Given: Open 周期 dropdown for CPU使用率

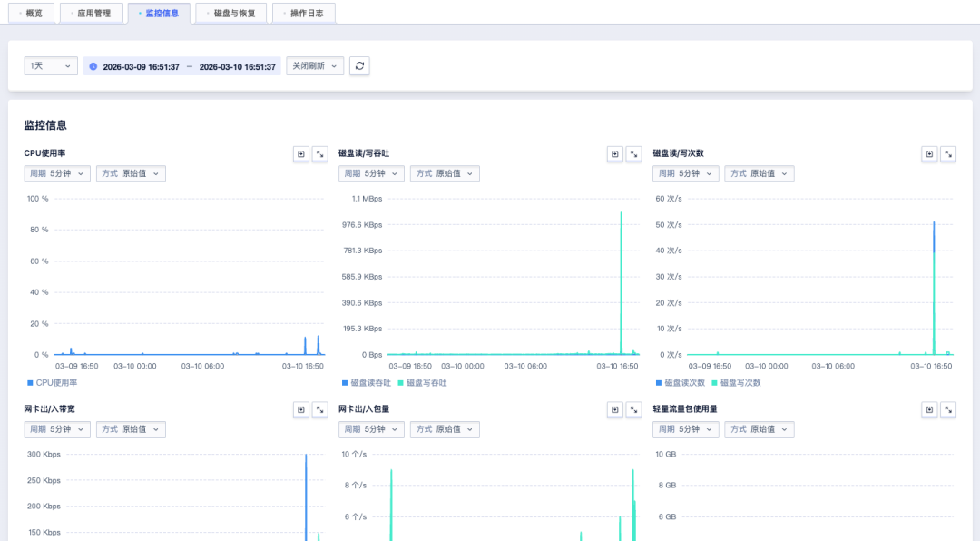Looking at the screenshot, I should pyautogui.click(x=57, y=173).
